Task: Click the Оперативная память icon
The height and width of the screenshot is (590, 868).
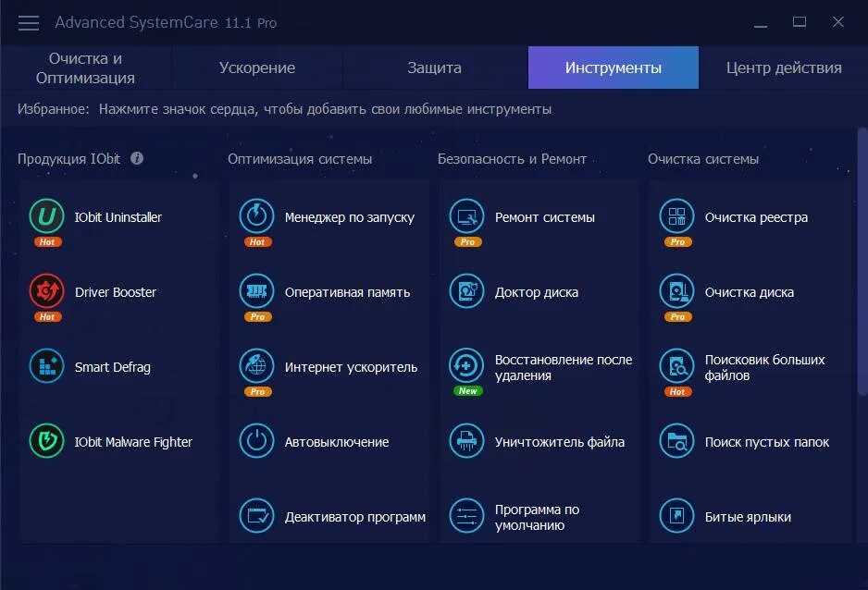Action: click(257, 291)
